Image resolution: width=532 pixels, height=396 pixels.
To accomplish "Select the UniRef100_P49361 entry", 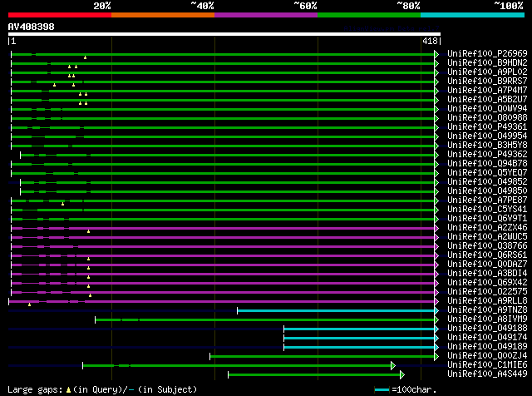I will (x=487, y=126).
